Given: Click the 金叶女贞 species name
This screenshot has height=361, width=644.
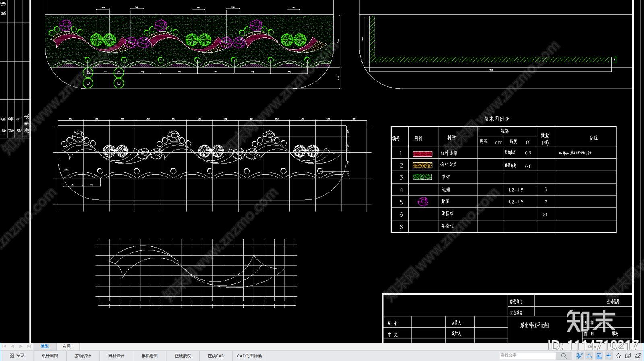Looking at the screenshot, I should [449, 164].
